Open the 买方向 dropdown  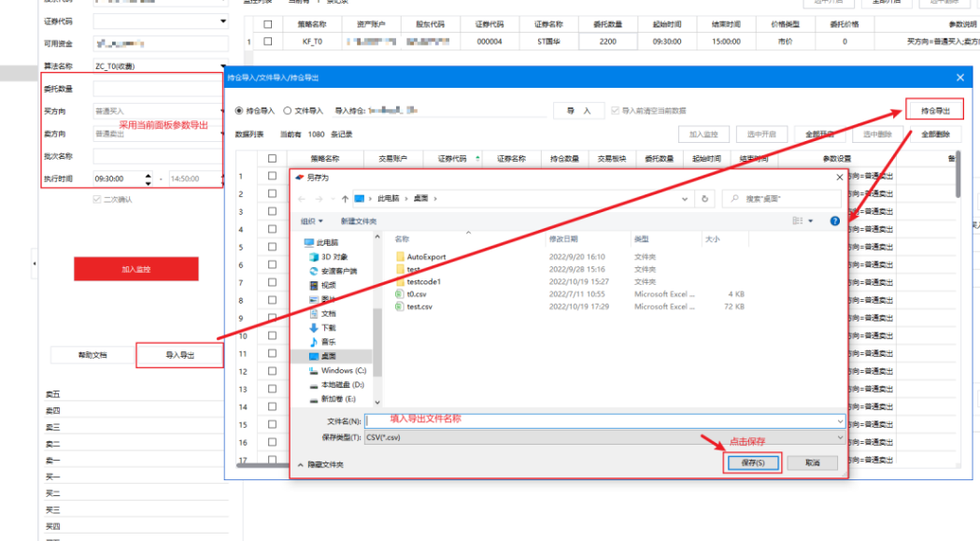point(222,111)
